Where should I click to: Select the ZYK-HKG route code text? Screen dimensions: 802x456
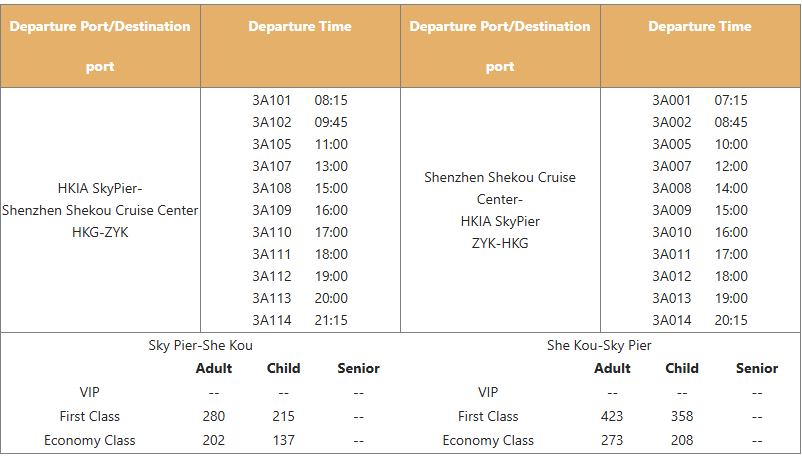(x=500, y=243)
